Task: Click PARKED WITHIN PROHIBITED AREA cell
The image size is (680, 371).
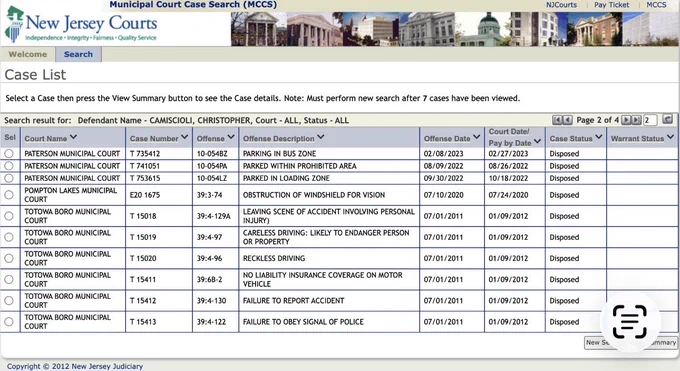Action: [x=300, y=166]
